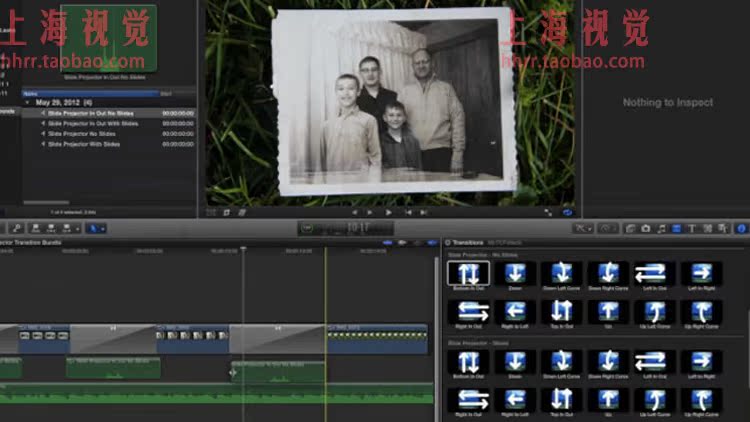Select No Slides Up Left Curve transition
The image size is (750, 422).
point(655,314)
